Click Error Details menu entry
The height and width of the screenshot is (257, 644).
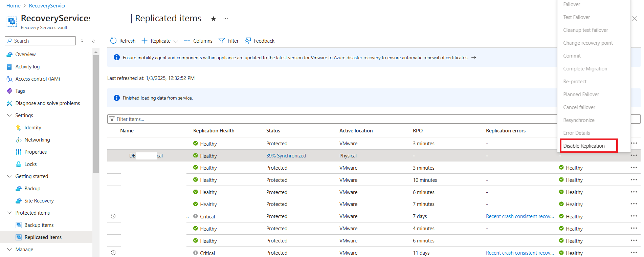point(576,133)
